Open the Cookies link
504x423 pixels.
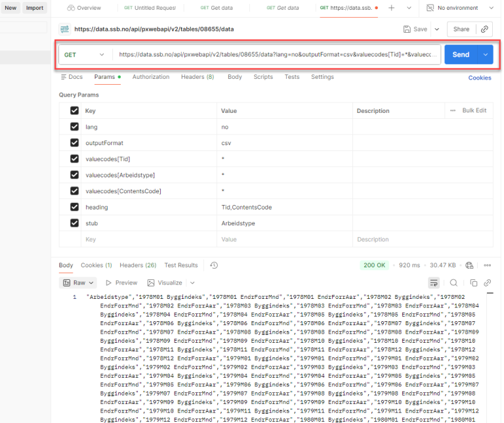[x=479, y=78]
